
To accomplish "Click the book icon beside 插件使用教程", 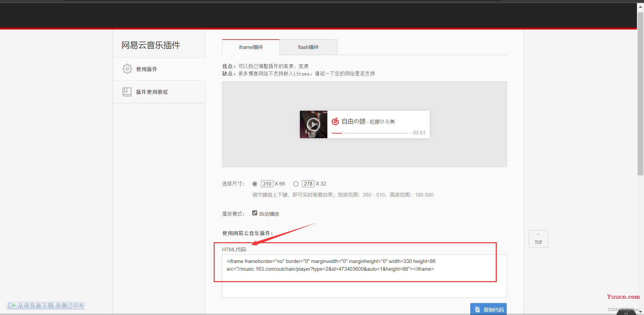I will coord(127,92).
